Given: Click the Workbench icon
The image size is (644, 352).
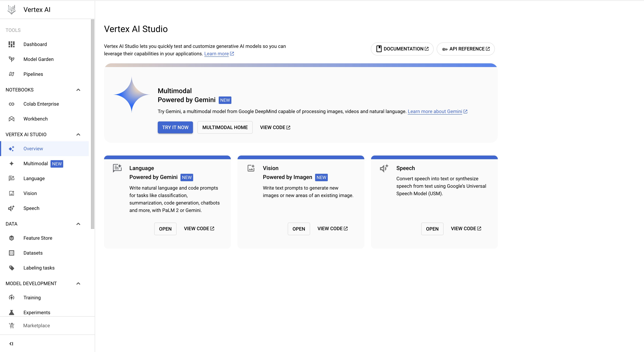Looking at the screenshot, I should pos(12,119).
